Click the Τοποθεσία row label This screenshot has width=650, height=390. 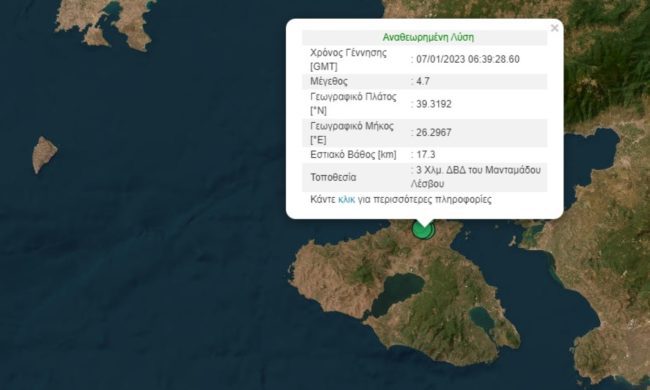click(333, 177)
